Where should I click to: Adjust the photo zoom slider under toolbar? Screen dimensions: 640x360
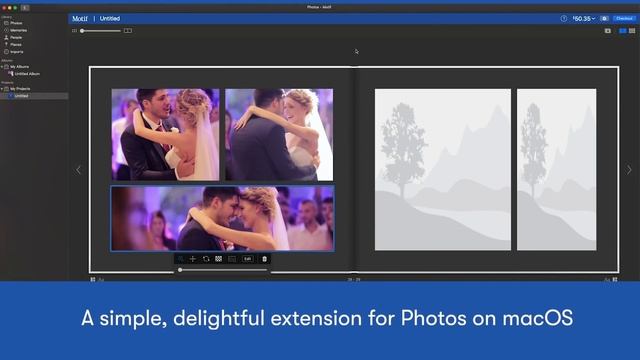[x=222, y=270]
